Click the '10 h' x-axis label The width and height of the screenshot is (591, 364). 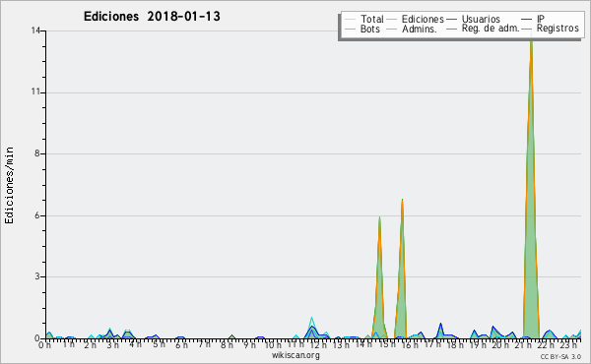point(273,344)
